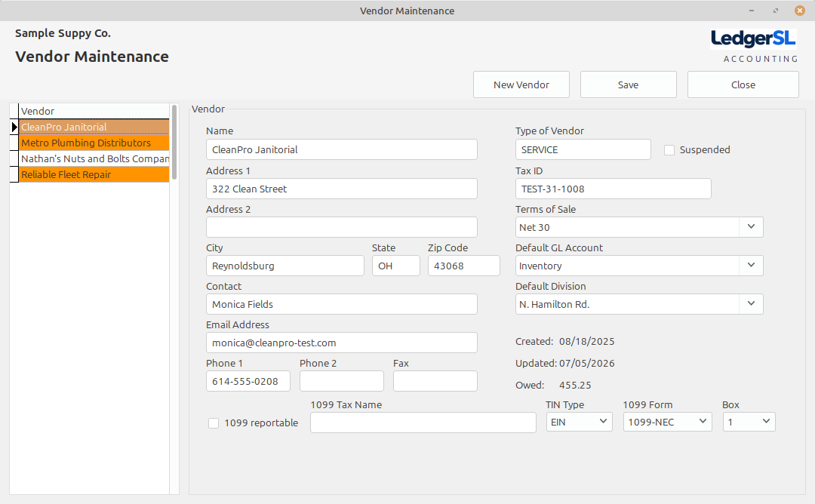This screenshot has width=815, height=504.
Task: Toggle the Suspended checkbox
Action: (669, 150)
